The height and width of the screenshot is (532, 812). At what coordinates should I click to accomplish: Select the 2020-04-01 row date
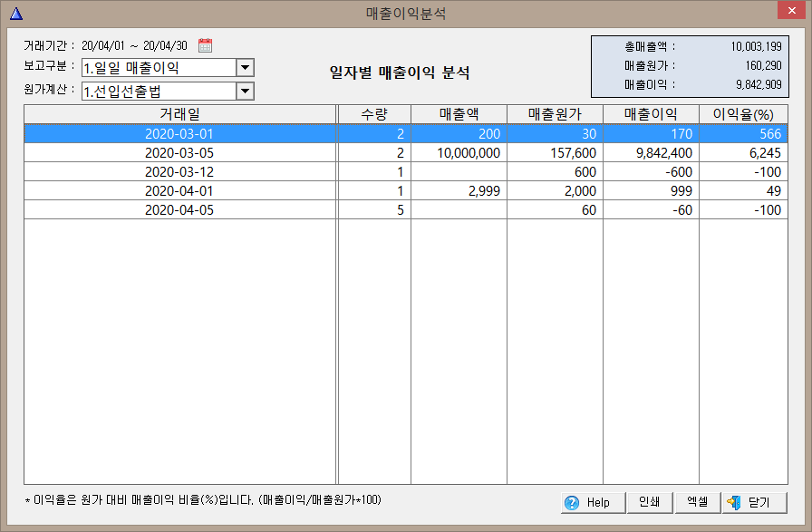[179, 191]
